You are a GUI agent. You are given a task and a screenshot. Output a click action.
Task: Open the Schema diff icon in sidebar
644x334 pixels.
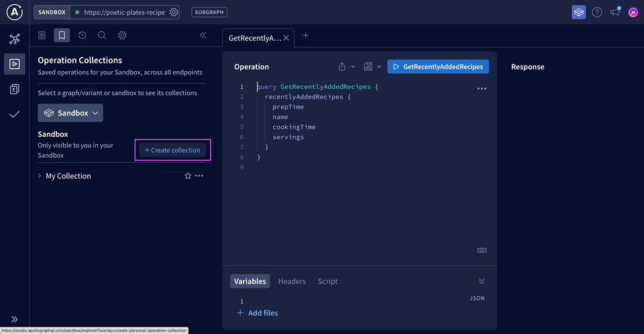tap(14, 89)
